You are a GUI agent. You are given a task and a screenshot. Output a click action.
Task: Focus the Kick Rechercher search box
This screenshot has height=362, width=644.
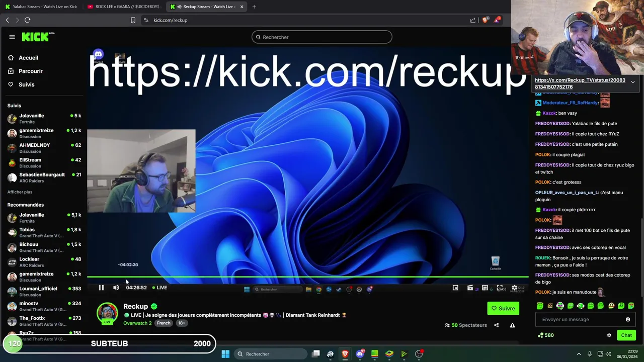tap(322, 37)
